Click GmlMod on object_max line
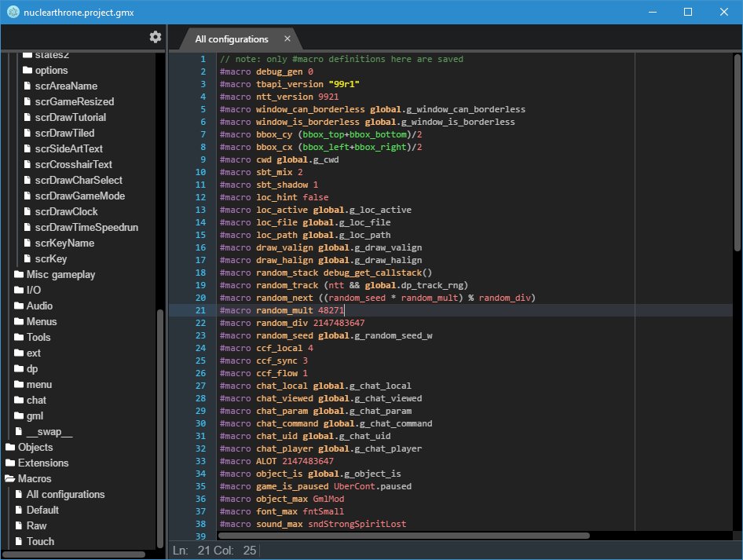The width and height of the screenshot is (743, 560). tap(328, 499)
